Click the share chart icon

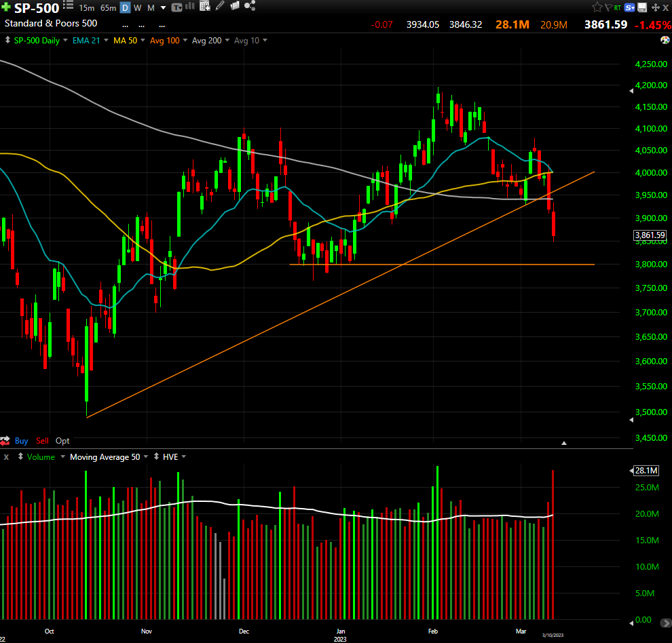[250, 5]
